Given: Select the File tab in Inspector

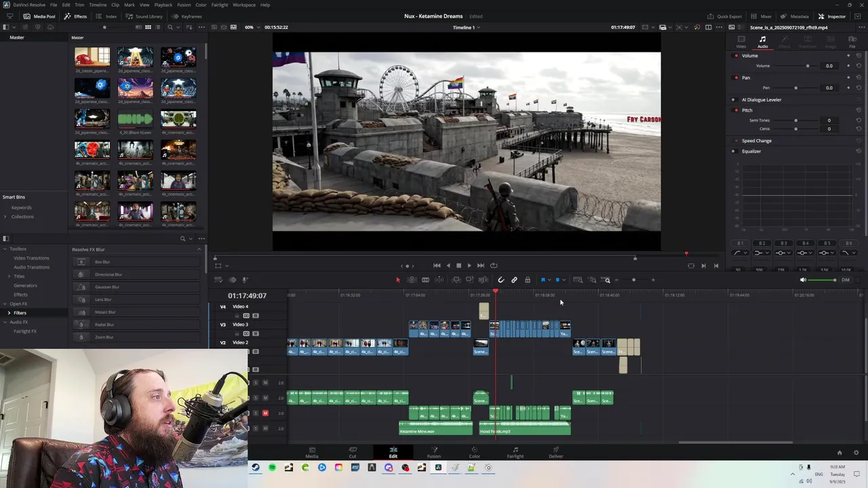Looking at the screenshot, I should (852, 42).
